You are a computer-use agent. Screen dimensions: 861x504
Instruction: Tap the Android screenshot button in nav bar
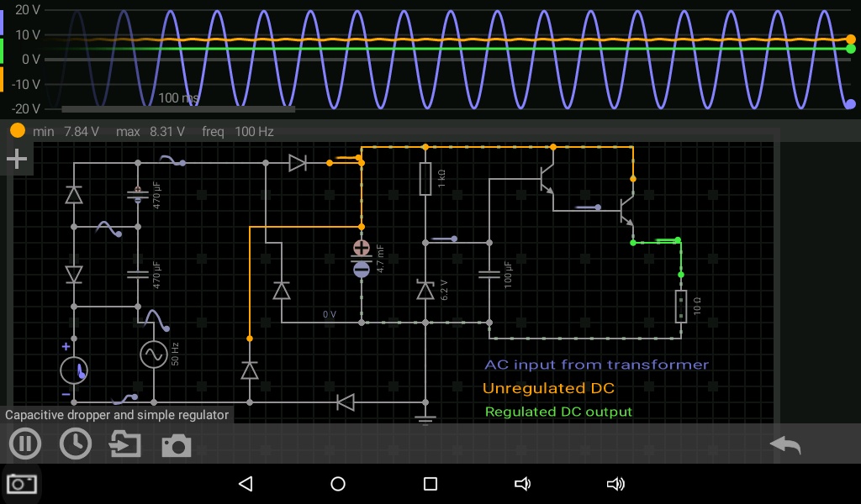[x=21, y=484]
